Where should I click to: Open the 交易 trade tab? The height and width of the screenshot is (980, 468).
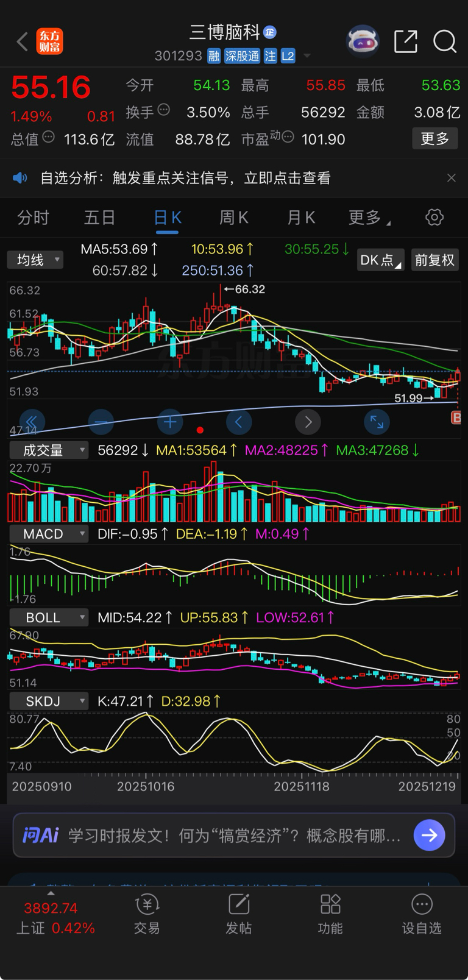147,914
